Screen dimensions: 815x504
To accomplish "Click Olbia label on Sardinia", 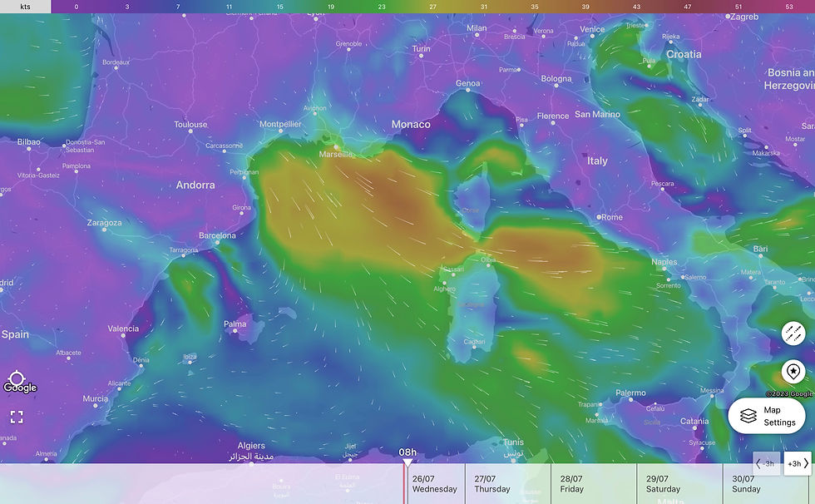I will pos(488,259).
